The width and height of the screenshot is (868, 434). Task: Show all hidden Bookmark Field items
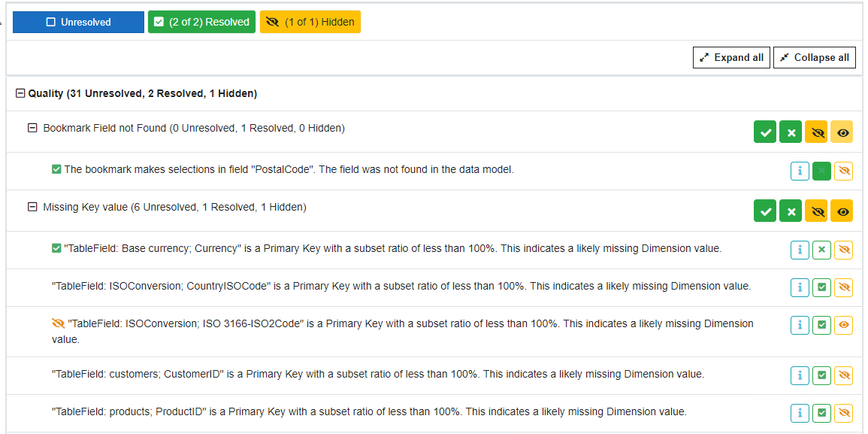point(842,132)
